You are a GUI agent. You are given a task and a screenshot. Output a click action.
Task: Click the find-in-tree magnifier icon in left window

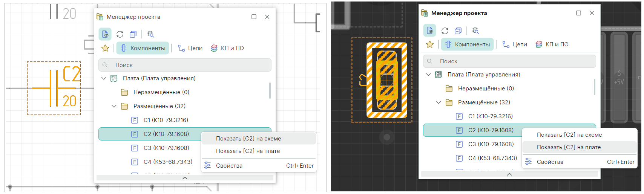151,34
